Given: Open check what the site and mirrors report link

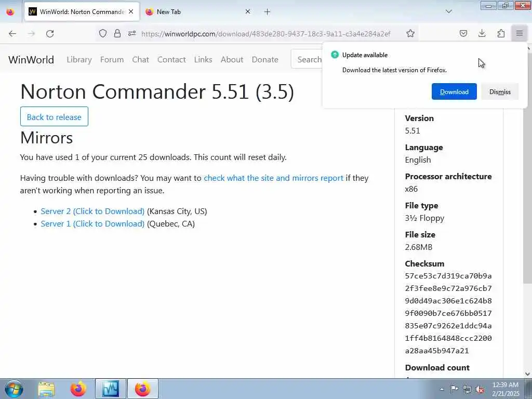Looking at the screenshot, I should point(273,178).
